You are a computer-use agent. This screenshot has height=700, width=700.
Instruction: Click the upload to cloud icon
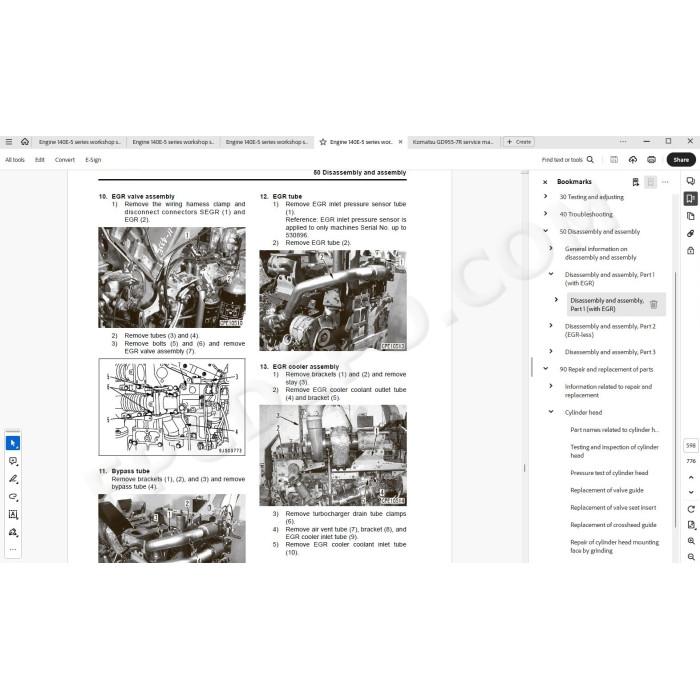(x=633, y=160)
